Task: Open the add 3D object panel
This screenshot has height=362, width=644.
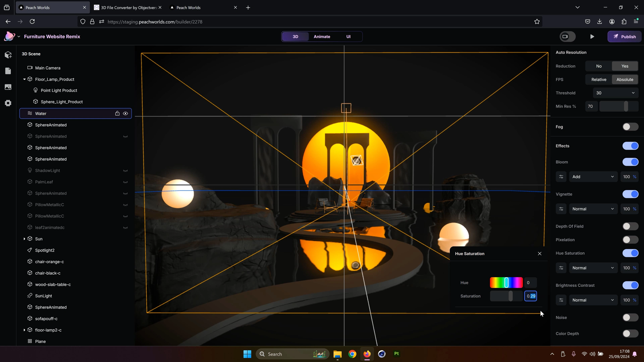Action: click(x=8, y=55)
